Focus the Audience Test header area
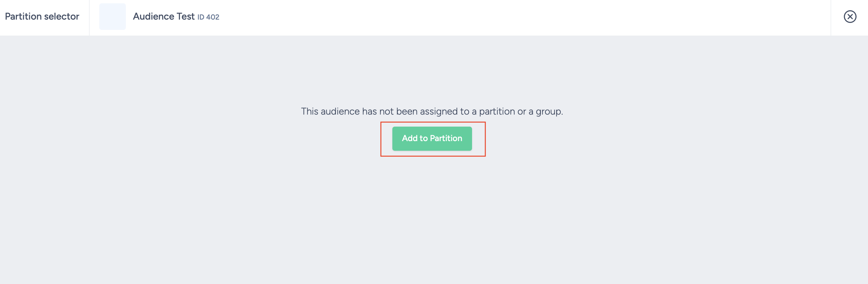 tap(164, 17)
